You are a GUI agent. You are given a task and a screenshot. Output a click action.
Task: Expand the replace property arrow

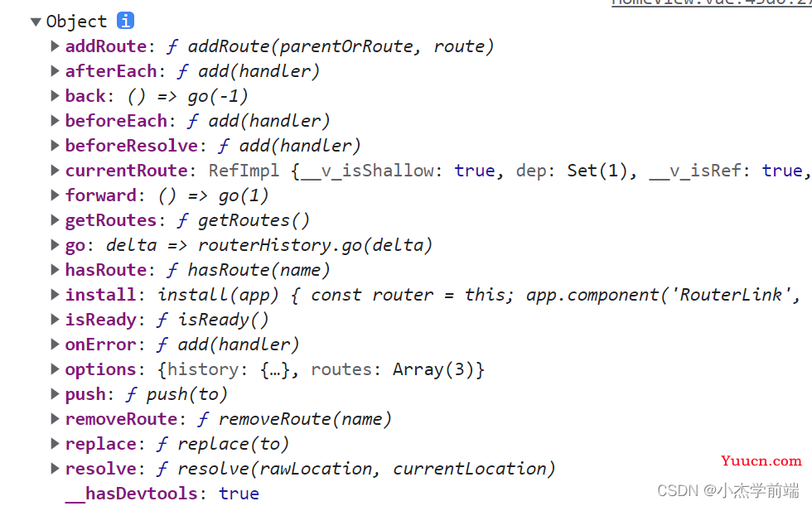pos(55,443)
